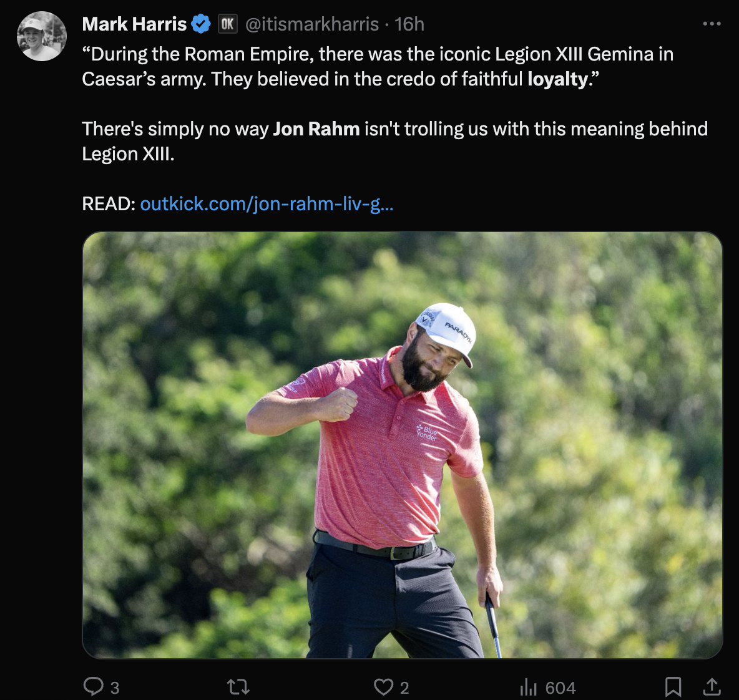
Task: Click the OK affiliation badge
Action: click(228, 24)
